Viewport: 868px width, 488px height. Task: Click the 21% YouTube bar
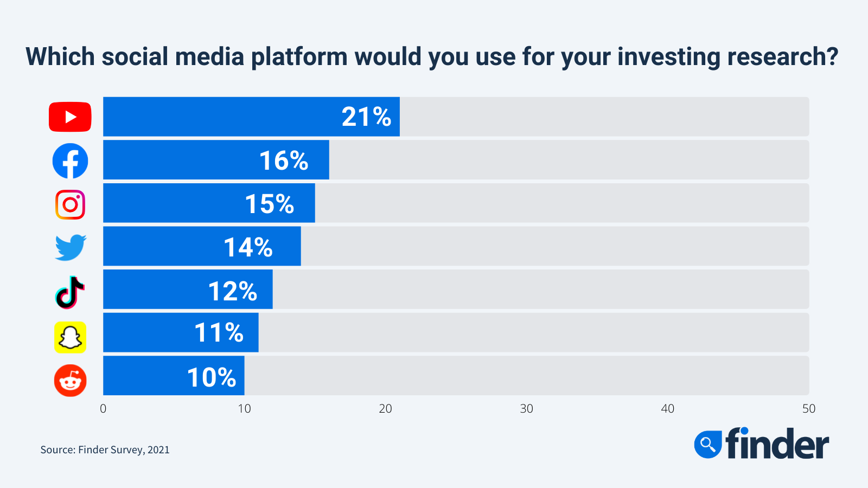click(x=251, y=117)
